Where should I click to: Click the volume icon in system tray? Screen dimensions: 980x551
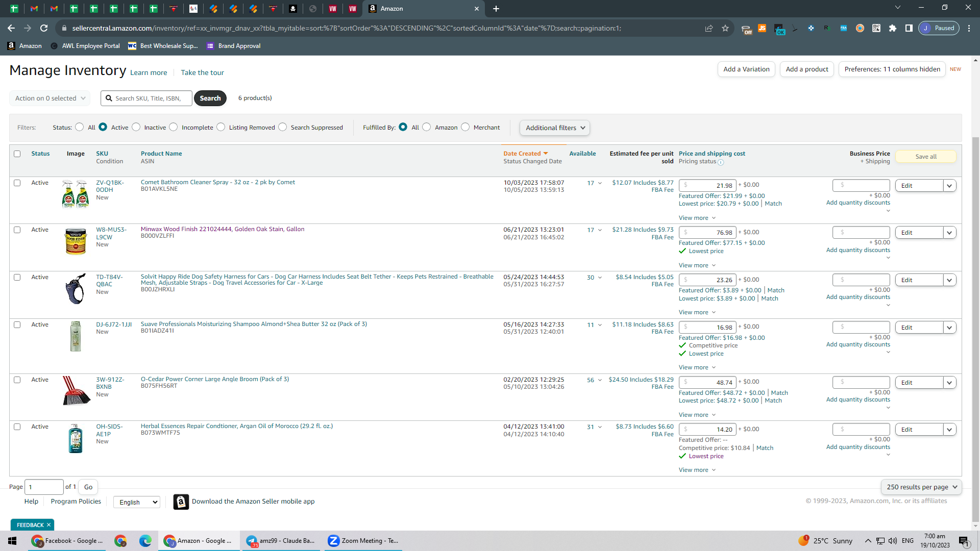pos(893,541)
